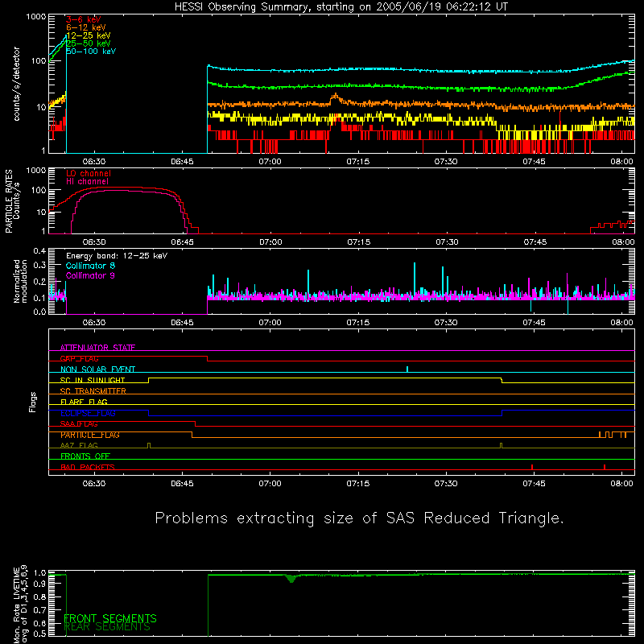Click the 08:00 tick label under Flags panel
This screenshot has width=644, height=644.
621,484
